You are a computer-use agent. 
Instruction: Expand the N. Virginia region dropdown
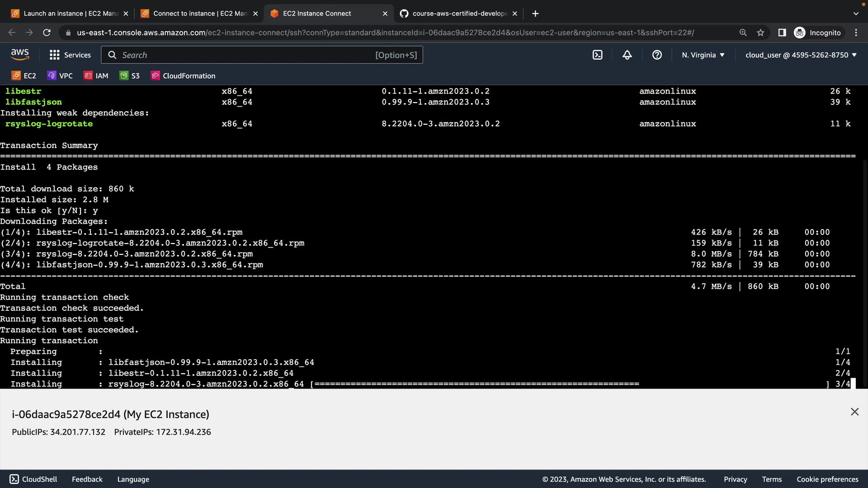coord(703,55)
